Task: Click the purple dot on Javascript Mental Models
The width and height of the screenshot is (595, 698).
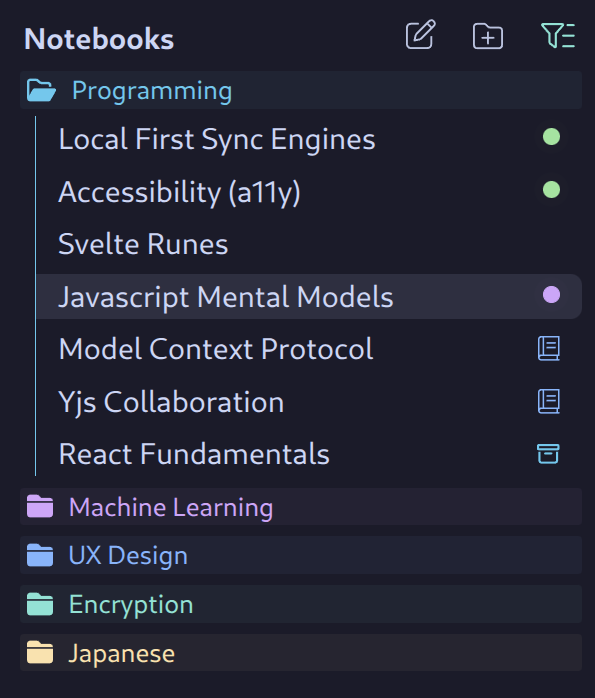Action: click(551, 295)
